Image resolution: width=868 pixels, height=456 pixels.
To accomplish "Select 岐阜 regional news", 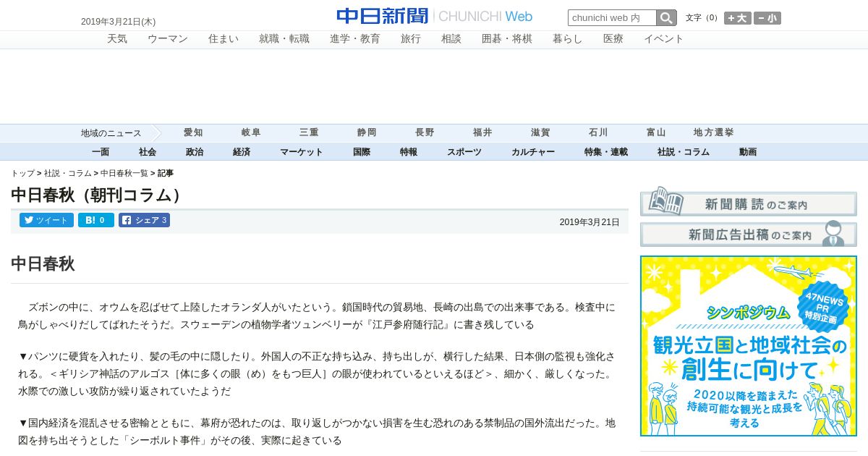I will (x=251, y=132).
